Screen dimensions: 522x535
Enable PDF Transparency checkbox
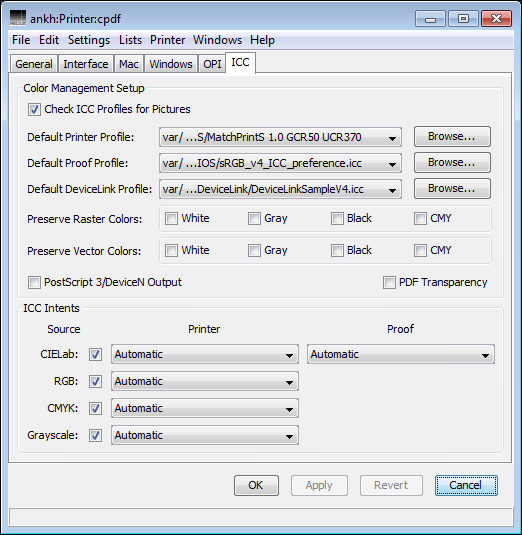(389, 283)
